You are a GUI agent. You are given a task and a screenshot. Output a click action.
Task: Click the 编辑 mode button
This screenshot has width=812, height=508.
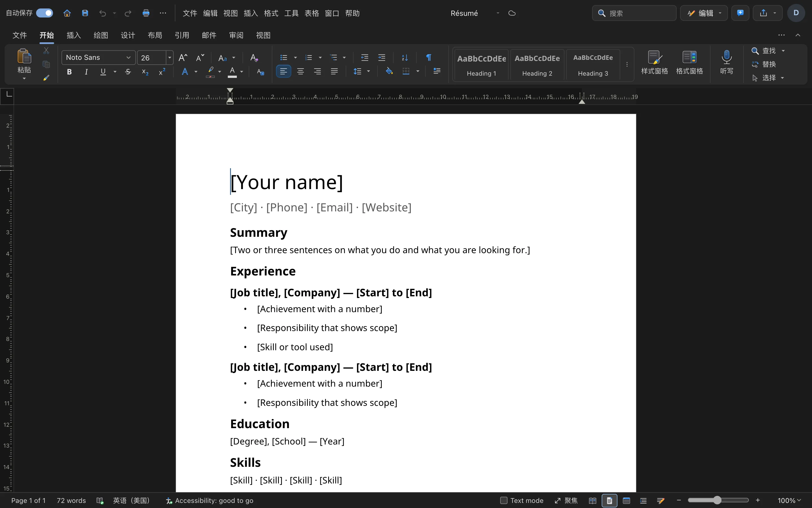coord(704,13)
